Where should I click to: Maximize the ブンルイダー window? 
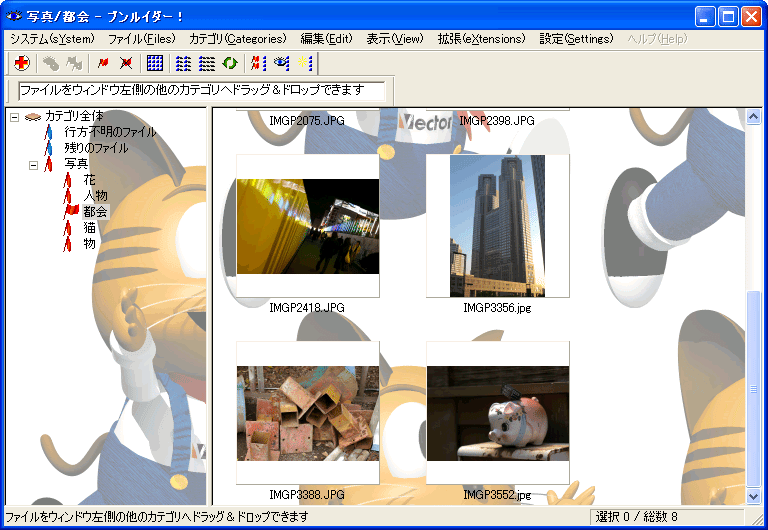[x=728, y=17]
